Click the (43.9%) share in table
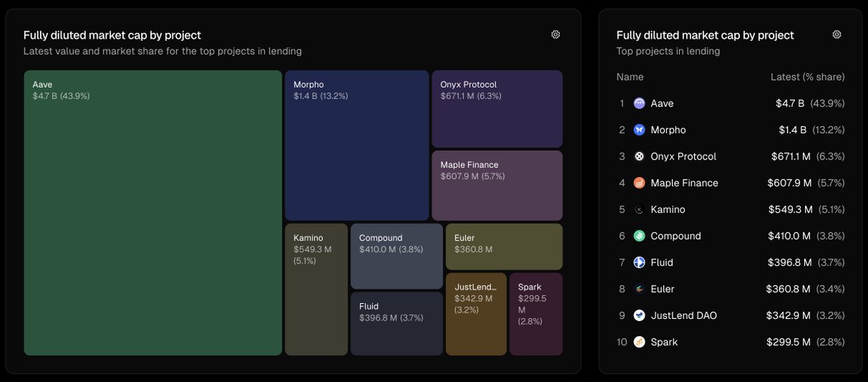 [x=827, y=103]
